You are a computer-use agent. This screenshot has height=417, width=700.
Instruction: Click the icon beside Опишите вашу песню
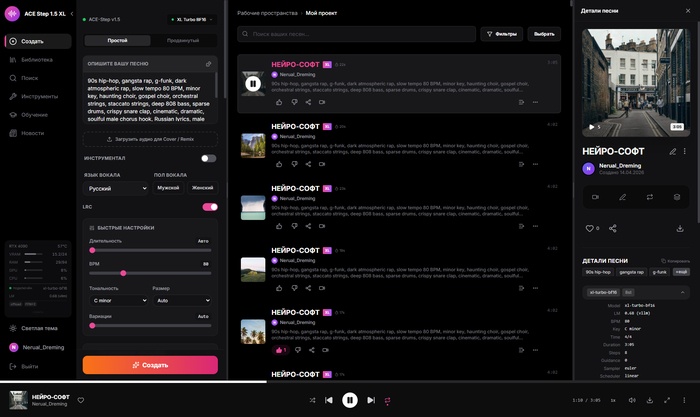pos(208,64)
